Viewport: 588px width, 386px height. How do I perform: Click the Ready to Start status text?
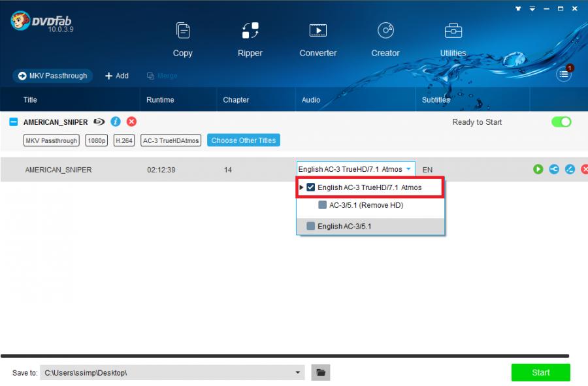[x=477, y=121]
